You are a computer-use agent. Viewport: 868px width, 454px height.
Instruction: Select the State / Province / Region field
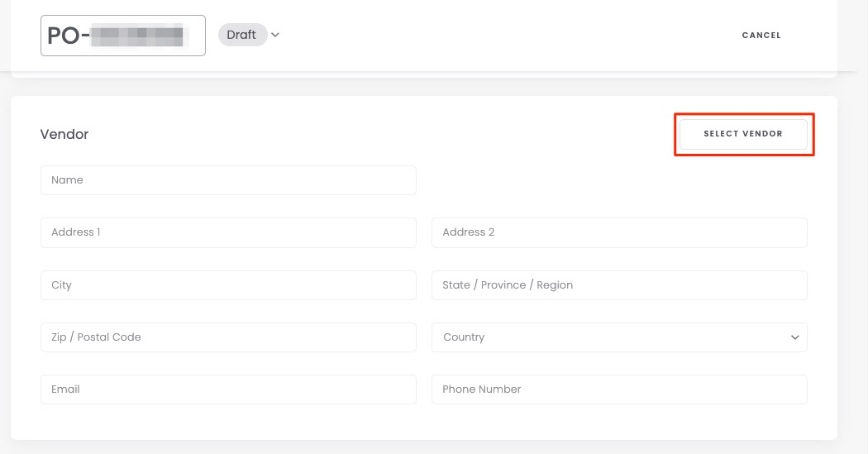(619, 285)
